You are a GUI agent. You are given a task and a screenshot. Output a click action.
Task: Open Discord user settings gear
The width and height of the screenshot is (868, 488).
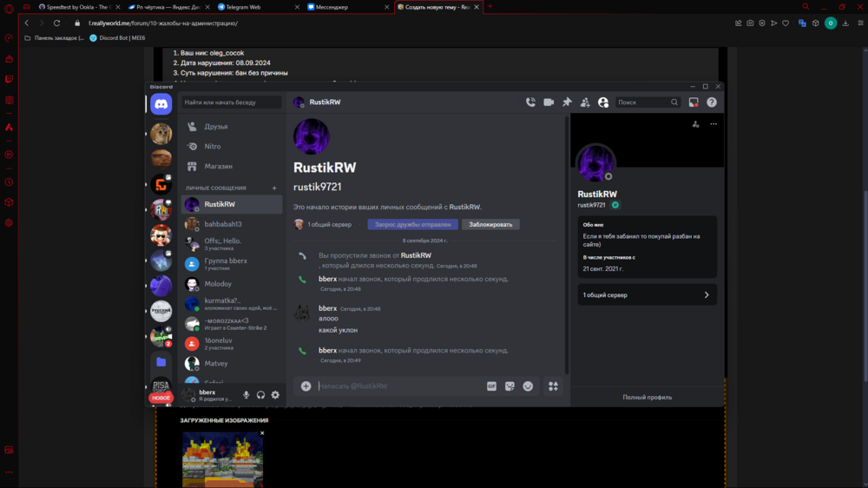(275, 395)
